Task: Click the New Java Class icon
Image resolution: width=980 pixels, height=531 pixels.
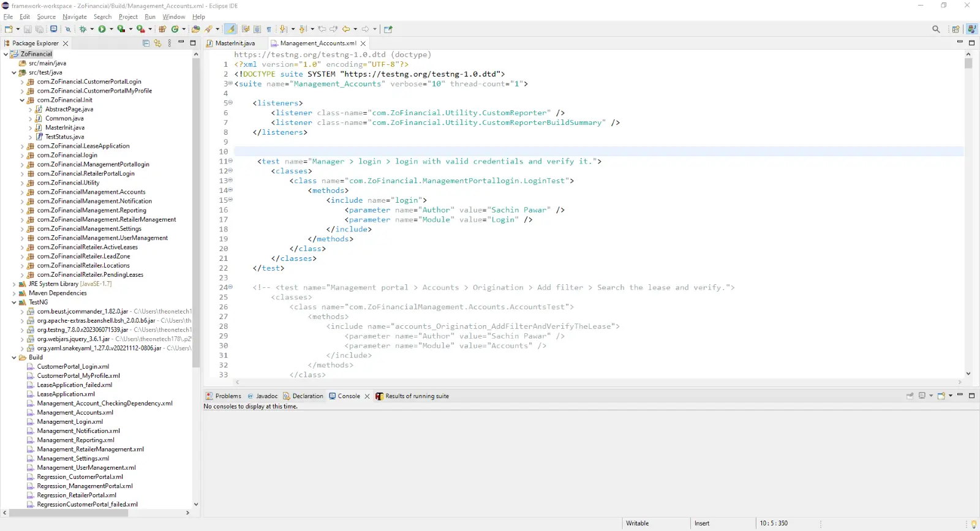Action: 175,29
